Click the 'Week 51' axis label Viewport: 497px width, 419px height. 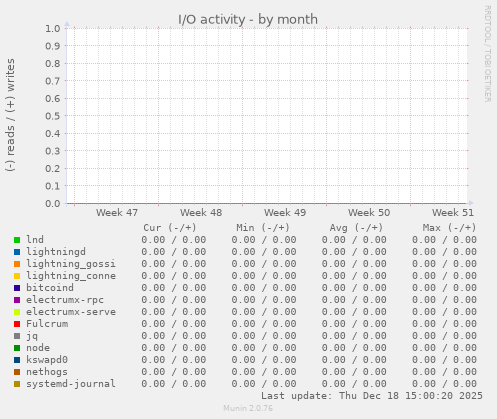(453, 213)
